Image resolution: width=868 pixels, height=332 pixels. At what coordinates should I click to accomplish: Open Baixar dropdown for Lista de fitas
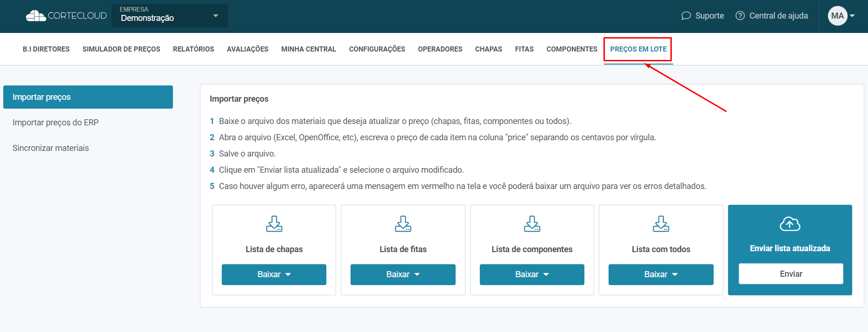click(403, 274)
